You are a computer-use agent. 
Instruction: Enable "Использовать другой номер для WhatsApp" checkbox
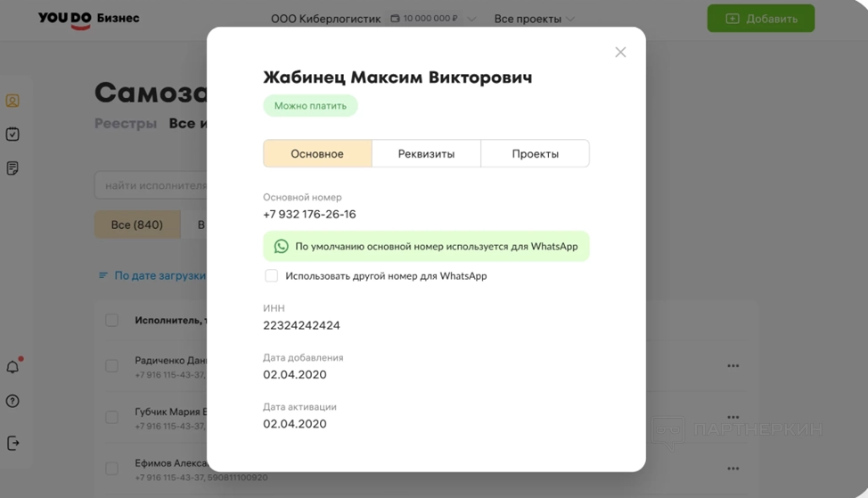tap(272, 276)
